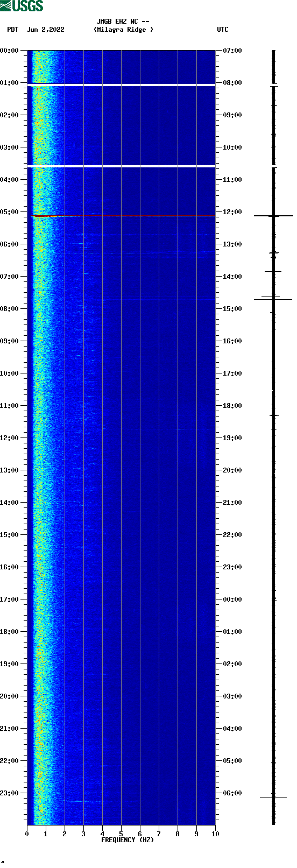Click the 01:00 PDT time label
The image size is (297, 868).
pos(10,83)
